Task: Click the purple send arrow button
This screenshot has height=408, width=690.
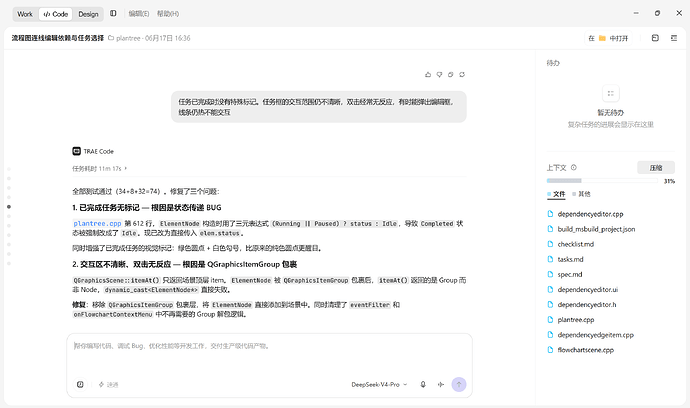Action: click(459, 384)
